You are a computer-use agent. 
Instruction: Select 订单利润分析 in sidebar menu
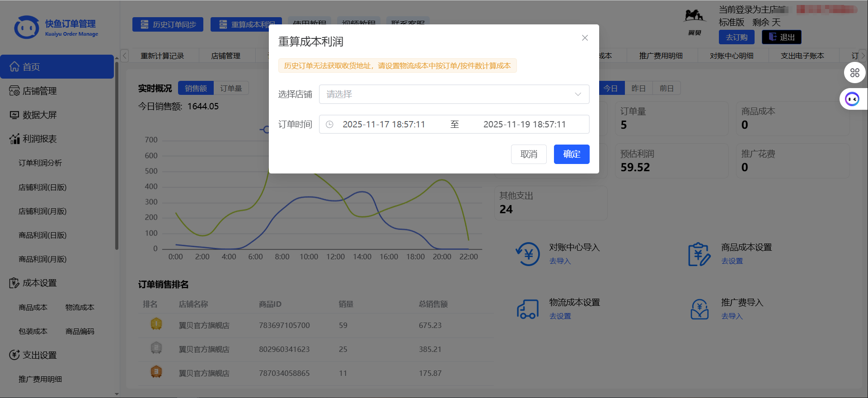(x=40, y=163)
